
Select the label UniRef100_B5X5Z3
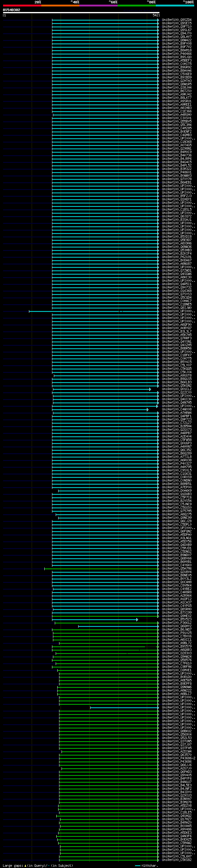coord(177,620)
